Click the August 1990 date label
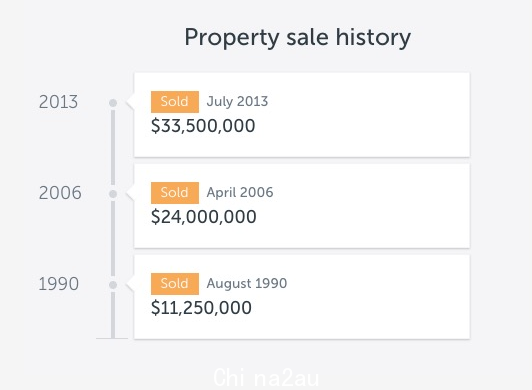 point(247,283)
